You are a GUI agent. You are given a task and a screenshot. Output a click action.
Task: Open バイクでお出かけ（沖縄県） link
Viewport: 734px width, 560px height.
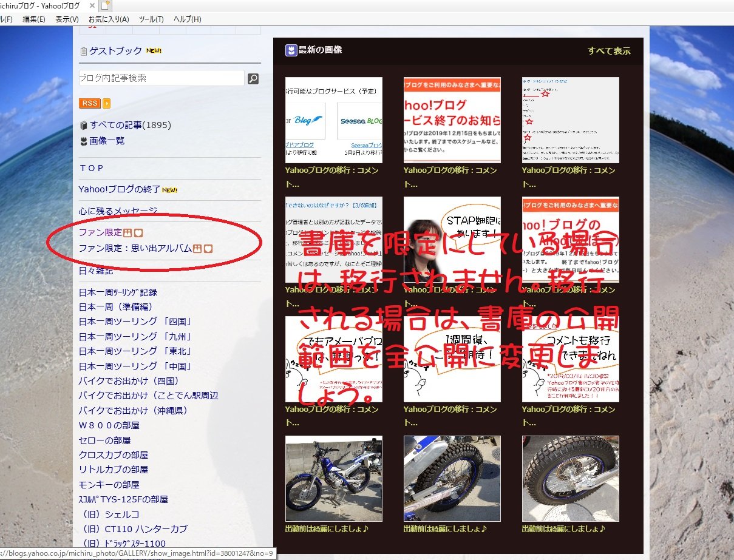(x=134, y=411)
